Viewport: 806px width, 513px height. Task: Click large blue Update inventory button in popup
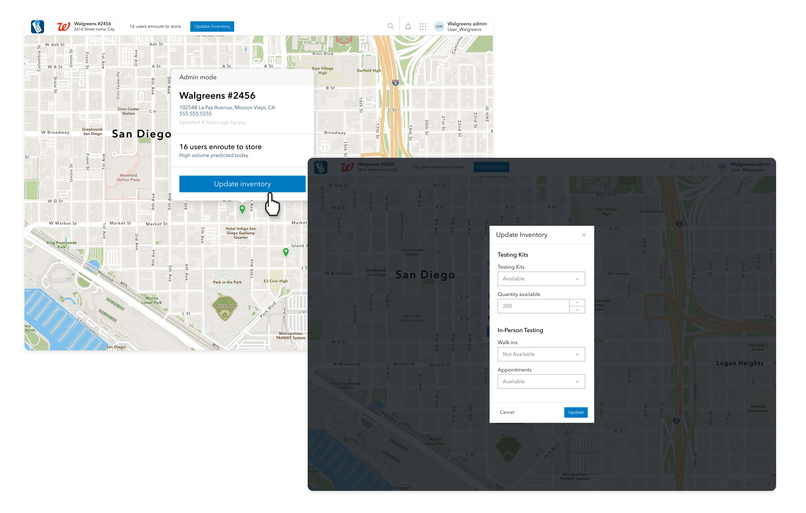click(242, 184)
